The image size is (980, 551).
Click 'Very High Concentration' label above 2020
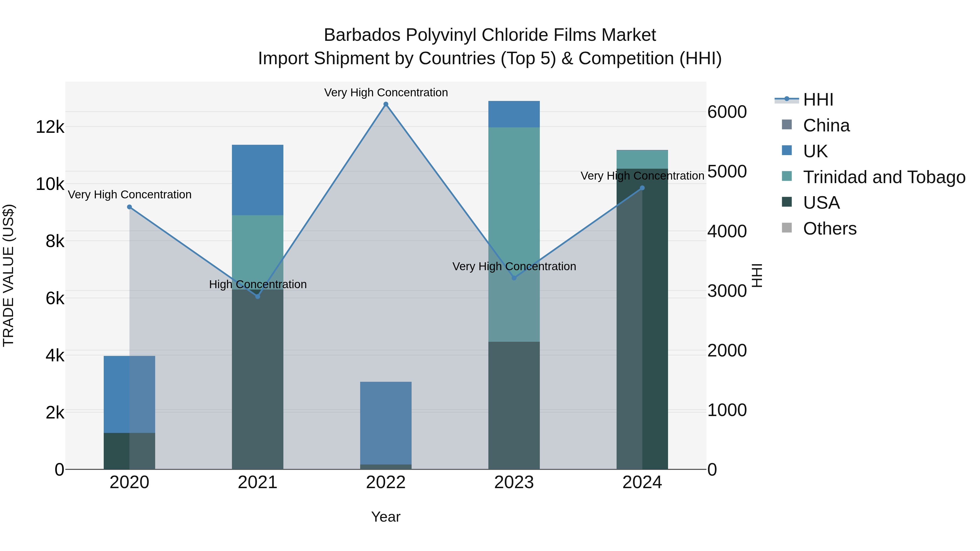[130, 195]
